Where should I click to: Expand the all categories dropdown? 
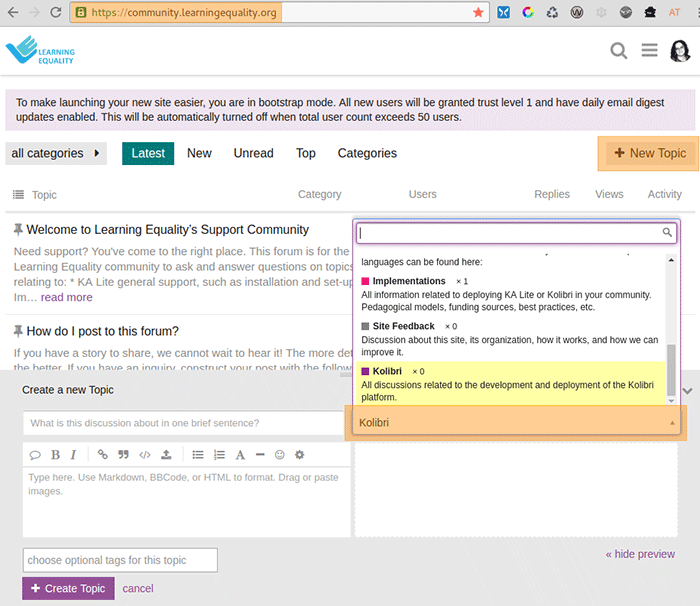point(56,153)
